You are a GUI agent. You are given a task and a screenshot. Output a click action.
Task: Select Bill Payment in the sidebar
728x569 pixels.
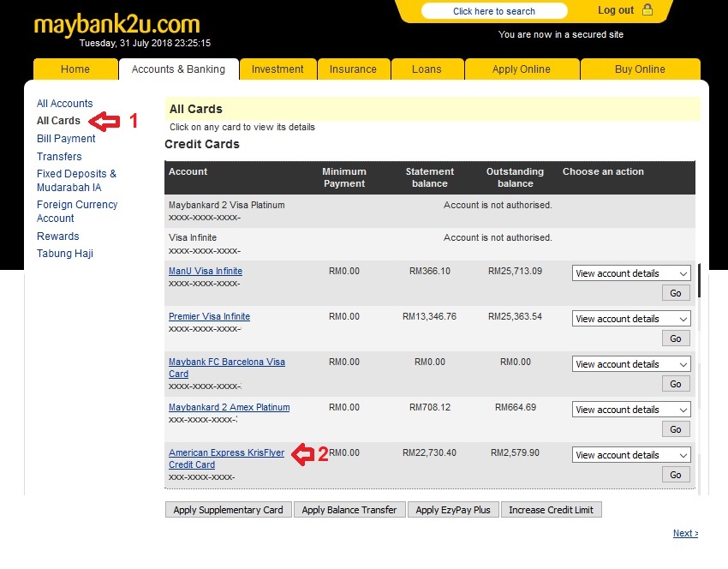point(66,139)
